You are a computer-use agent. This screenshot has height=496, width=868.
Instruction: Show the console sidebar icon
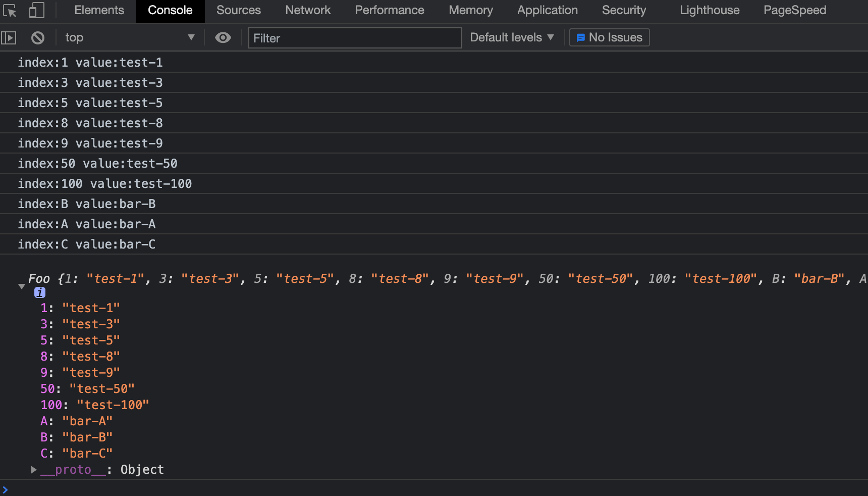9,38
